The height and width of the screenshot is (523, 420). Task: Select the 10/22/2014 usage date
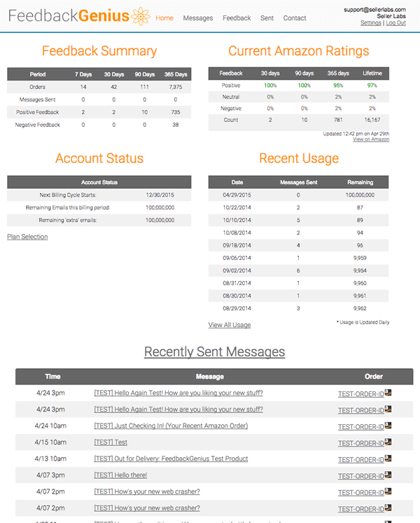tap(237, 207)
